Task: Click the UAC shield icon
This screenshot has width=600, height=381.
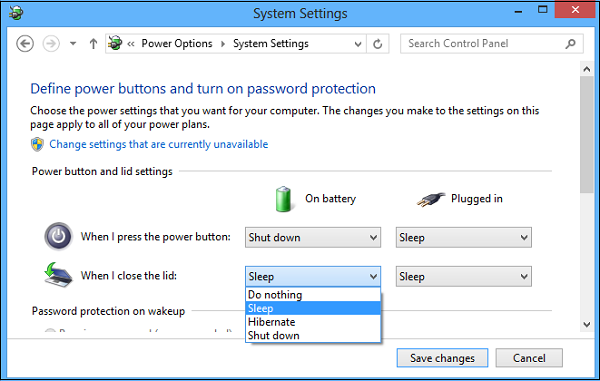Action: 37,144
